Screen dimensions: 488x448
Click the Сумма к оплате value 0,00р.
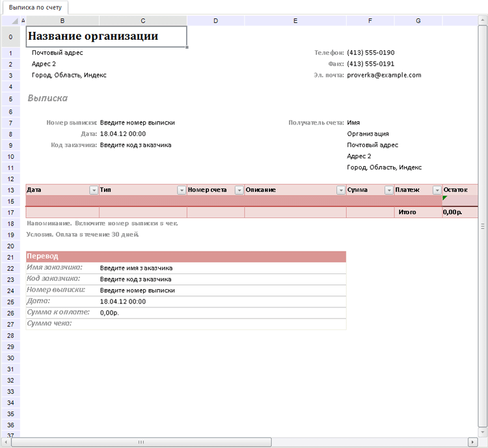point(109,313)
